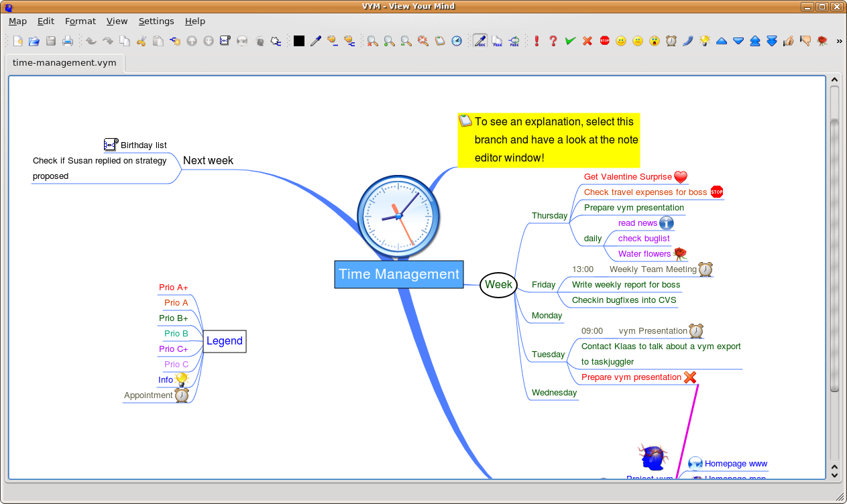Click the Homepage www link

tap(736, 463)
